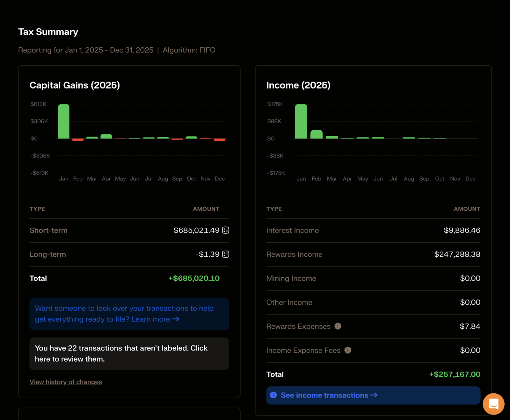510x420 pixels.
Task: Click the calculator icon beside Short-term amount
Action: (x=226, y=230)
